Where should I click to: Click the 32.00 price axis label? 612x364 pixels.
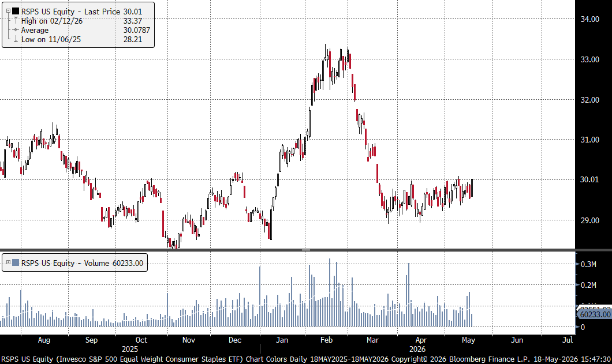pyautogui.click(x=589, y=100)
